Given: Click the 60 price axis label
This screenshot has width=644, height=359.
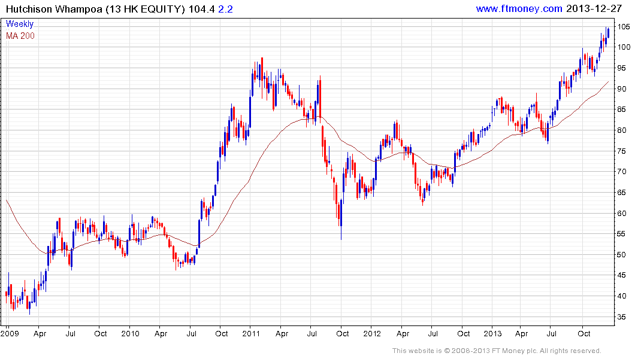Looking at the screenshot, I should coord(622,214).
